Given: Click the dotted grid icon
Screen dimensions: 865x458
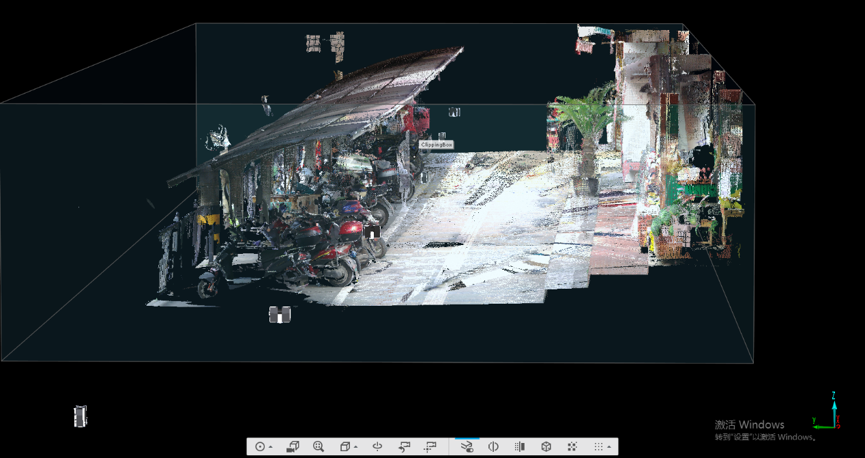Looking at the screenshot, I should tap(598, 447).
